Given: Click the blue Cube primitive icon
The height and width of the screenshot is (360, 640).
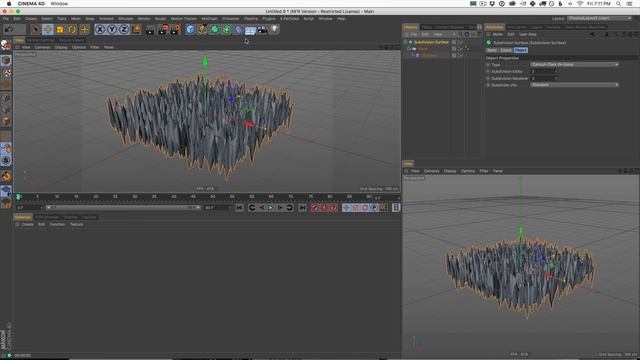Looking at the screenshot, I should click(x=190, y=29).
